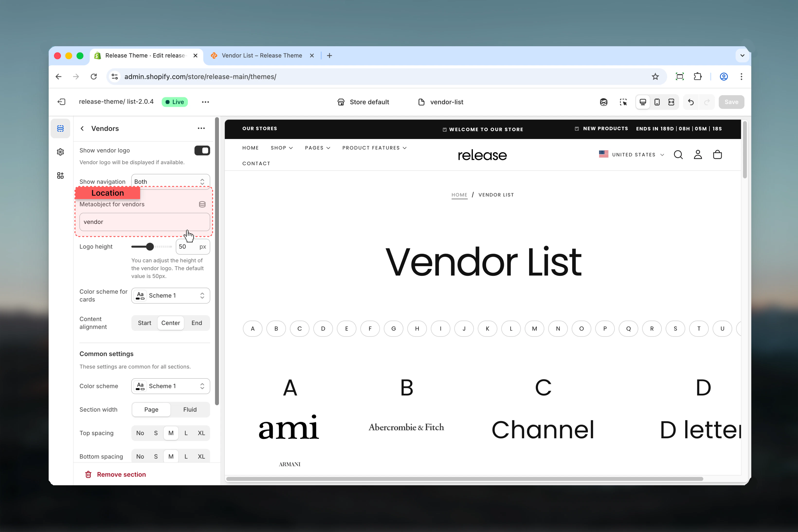Viewport: 798px width, 532px height.
Task: Expand the SHOP menu
Action: tap(282, 148)
